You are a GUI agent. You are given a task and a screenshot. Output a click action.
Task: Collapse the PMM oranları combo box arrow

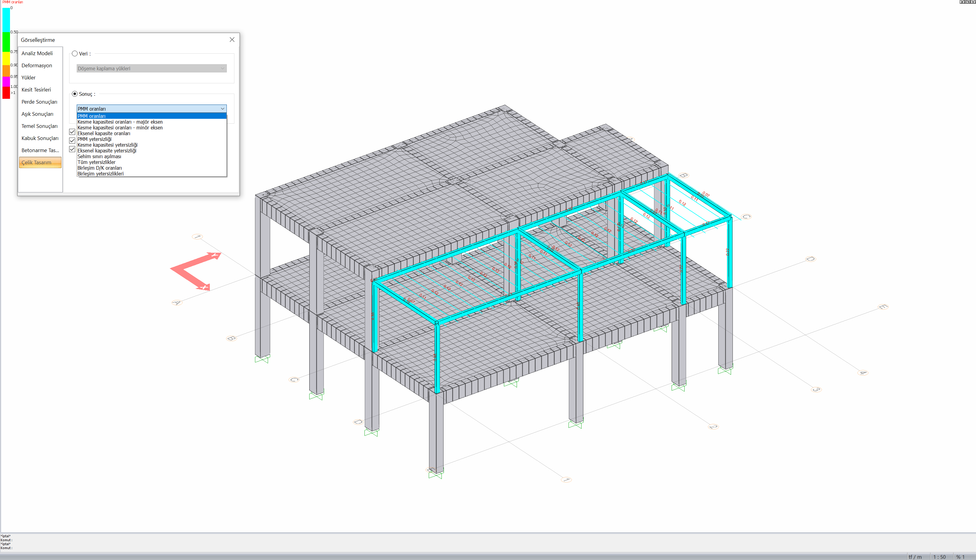coord(222,109)
